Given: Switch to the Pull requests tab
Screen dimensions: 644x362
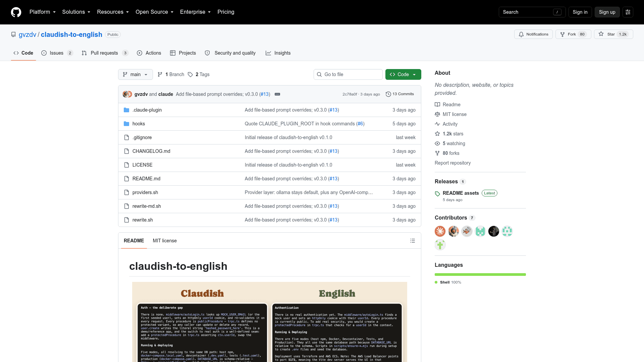Looking at the screenshot, I should [105, 53].
